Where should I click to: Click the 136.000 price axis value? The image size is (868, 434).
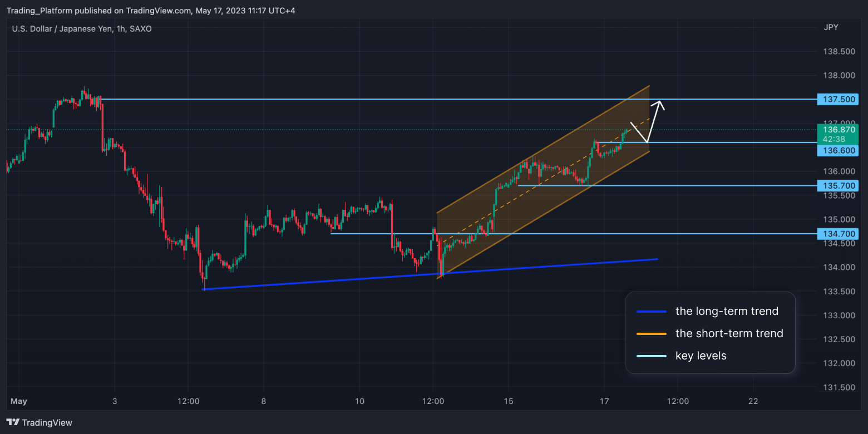[x=839, y=171]
